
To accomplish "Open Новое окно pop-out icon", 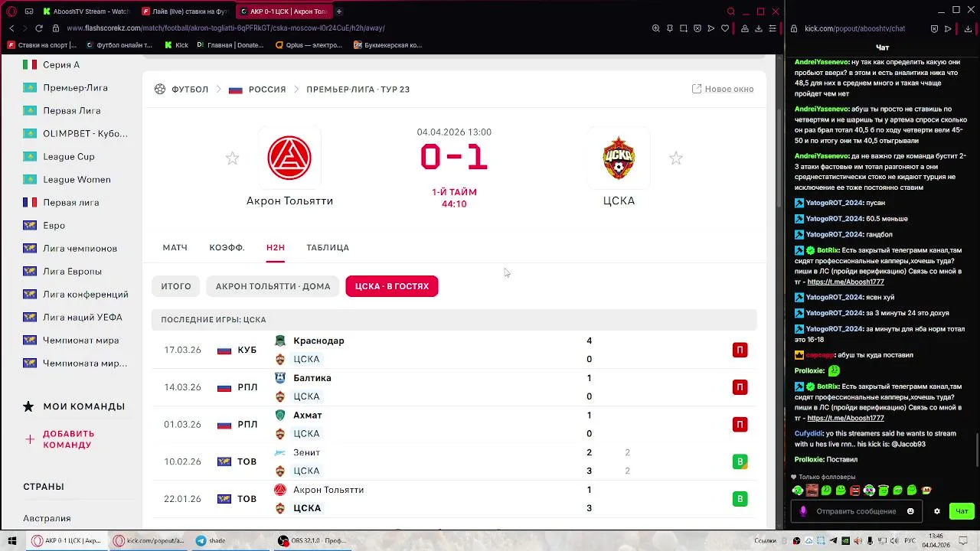I will 697,89.
